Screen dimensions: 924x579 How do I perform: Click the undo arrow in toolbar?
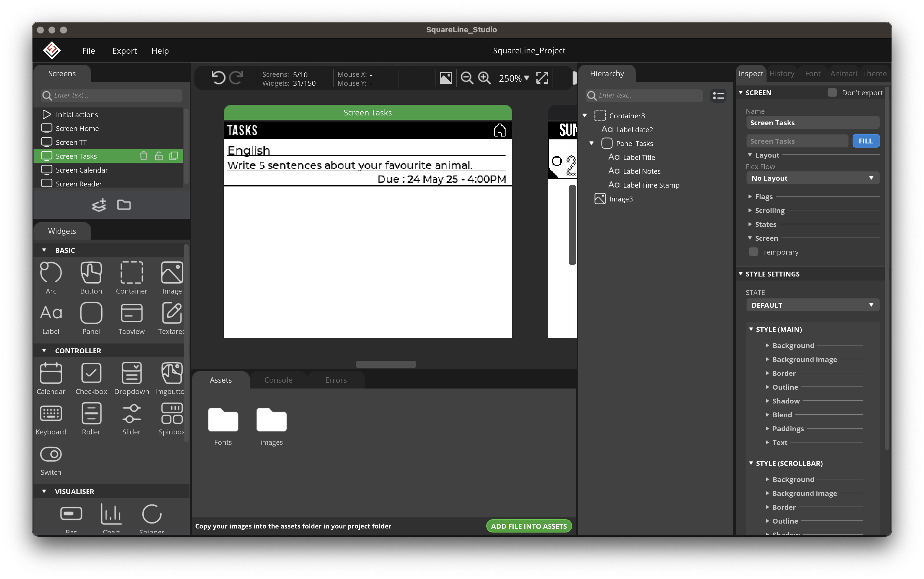click(x=218, y=78)
